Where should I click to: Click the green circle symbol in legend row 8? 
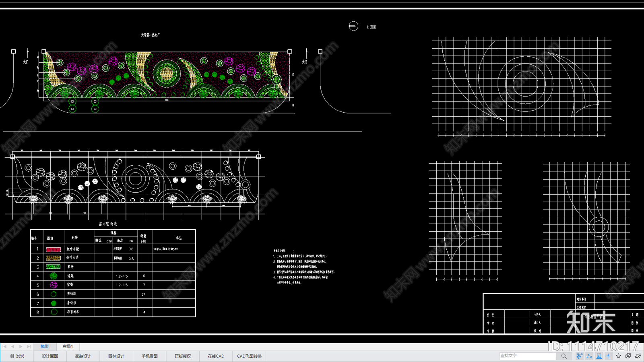click(54, 312)
